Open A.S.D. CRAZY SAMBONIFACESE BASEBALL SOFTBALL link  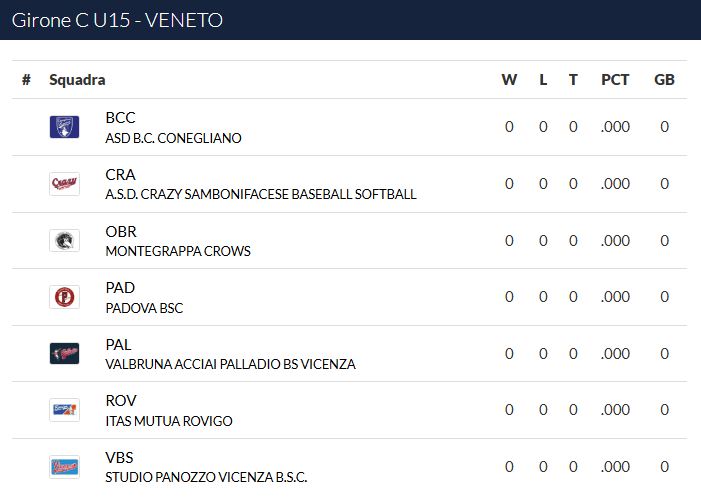tap(261, 194)
